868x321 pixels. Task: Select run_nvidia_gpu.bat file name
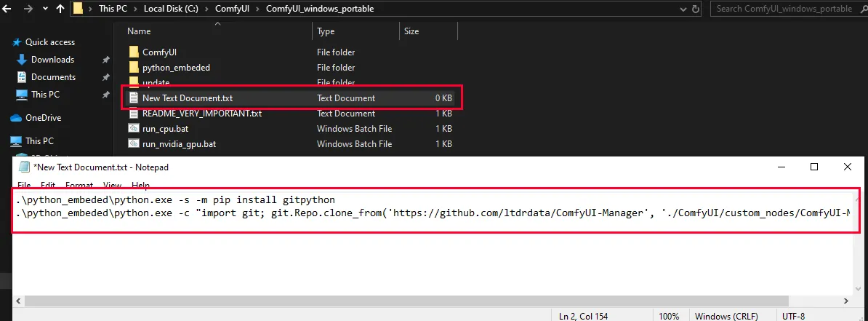[179, 144]
